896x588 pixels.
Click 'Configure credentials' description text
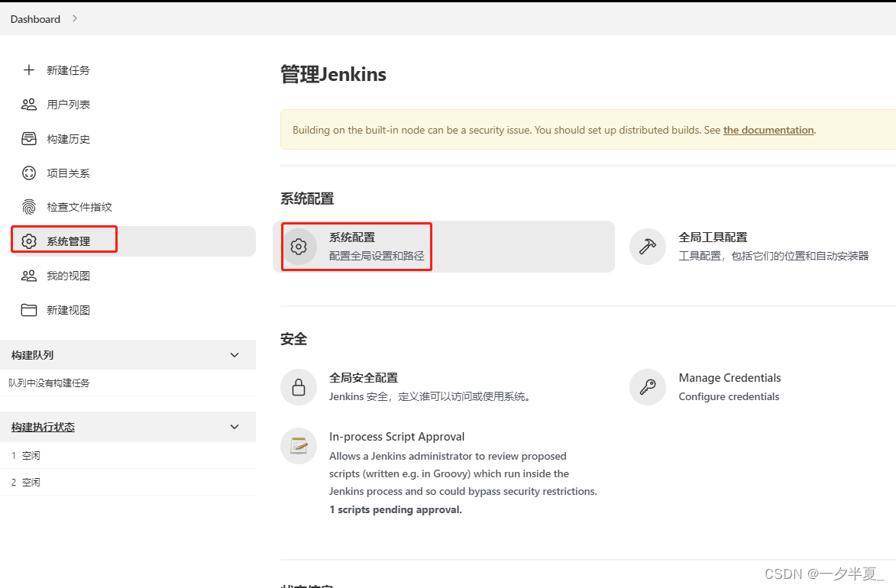tap(729, 396)
